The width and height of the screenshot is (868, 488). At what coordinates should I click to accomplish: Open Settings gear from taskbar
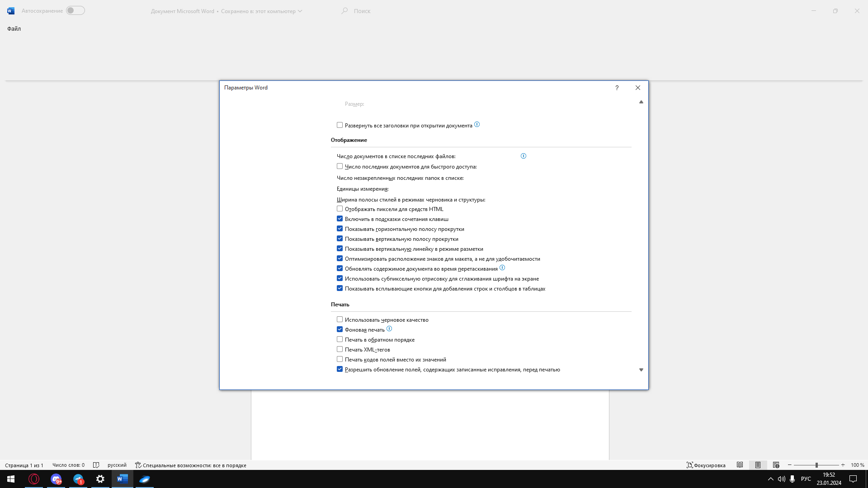[100, 479]
